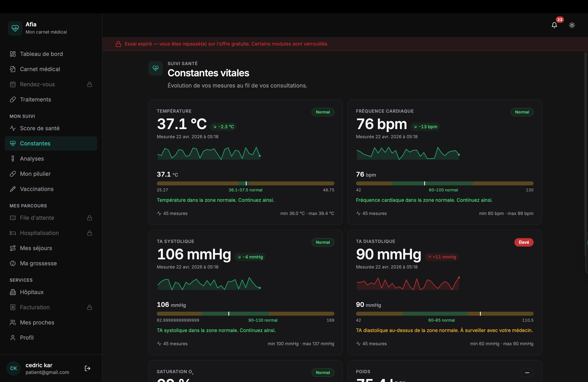
Task: Click the lock icon on Hospitalisation
Action: pos(90,233)
